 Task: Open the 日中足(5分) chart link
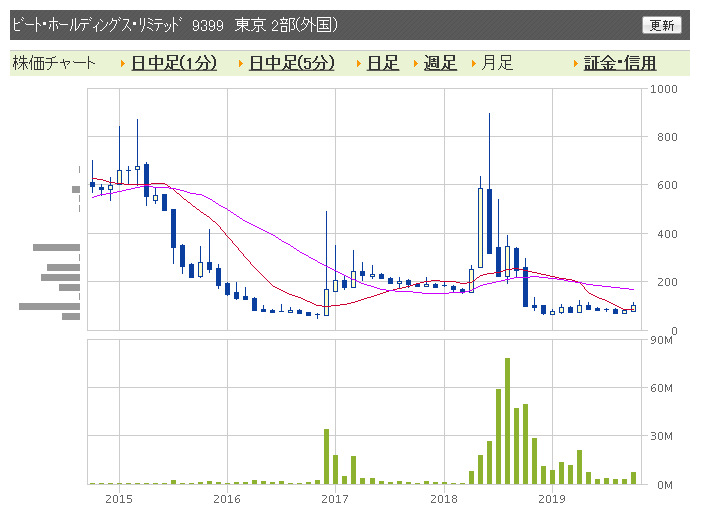click(x=291, y=63)
